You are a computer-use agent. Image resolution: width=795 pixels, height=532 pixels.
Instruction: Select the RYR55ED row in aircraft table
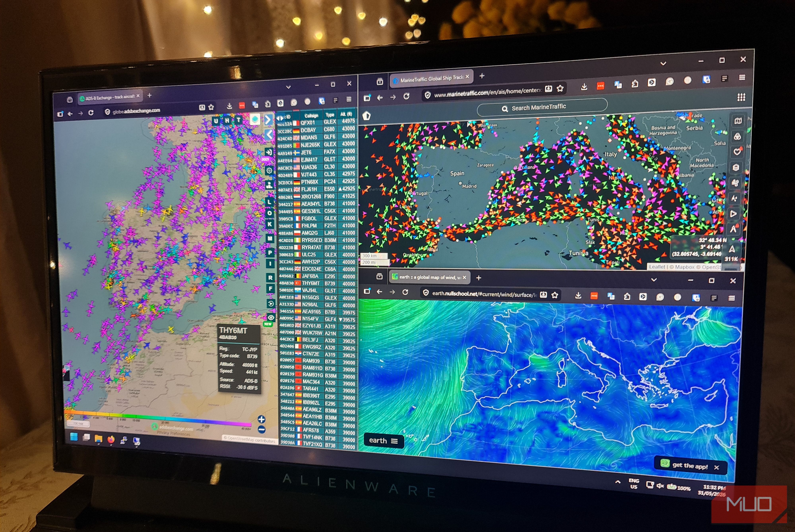point(317,240)
